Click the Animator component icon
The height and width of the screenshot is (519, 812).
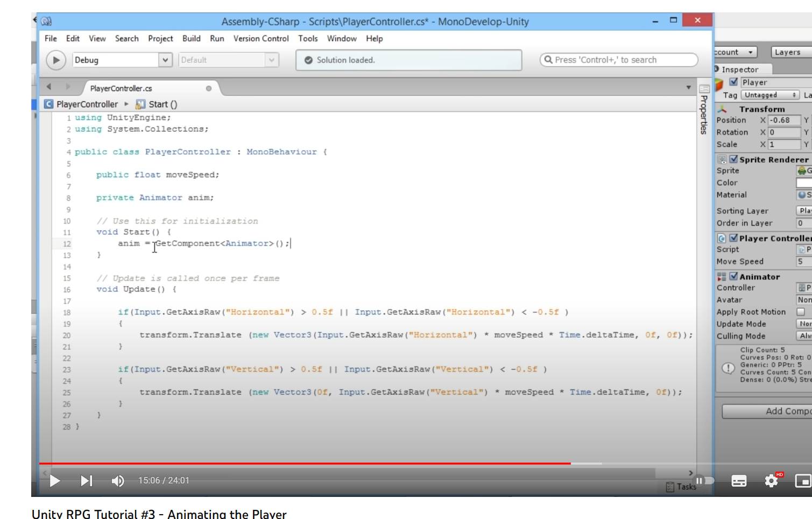tap(722, 277)
